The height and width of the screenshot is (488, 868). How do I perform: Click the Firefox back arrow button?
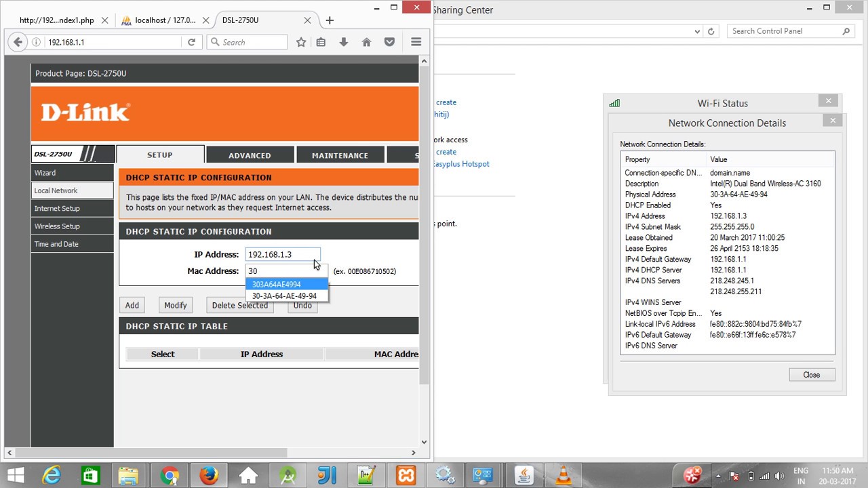coord(18,42)
